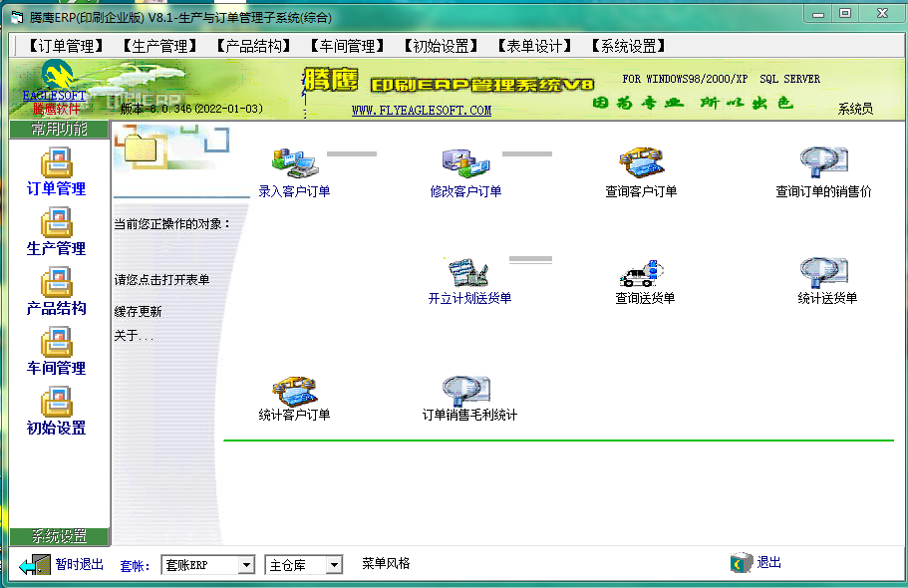Click the 套账ERP combo box field
Image resolution: width=908 pixels, height=588 pixels.
pyautogui.click(x=208, y=565)
